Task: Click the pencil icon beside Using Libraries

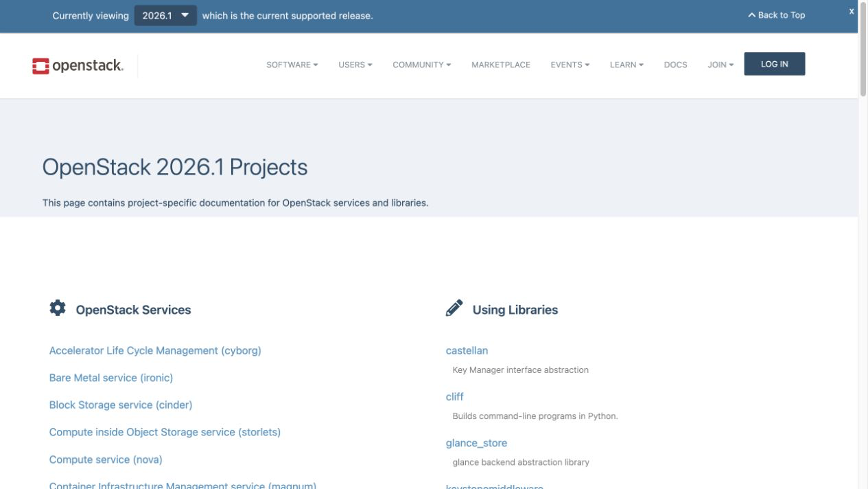Action: click(x=454, y=308)
